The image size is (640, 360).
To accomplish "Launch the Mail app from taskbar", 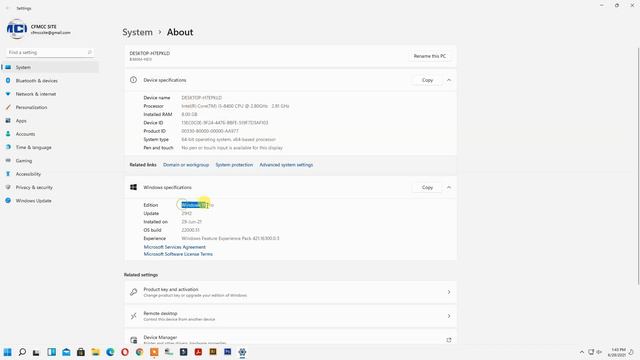I will click(x=66, y=352).
